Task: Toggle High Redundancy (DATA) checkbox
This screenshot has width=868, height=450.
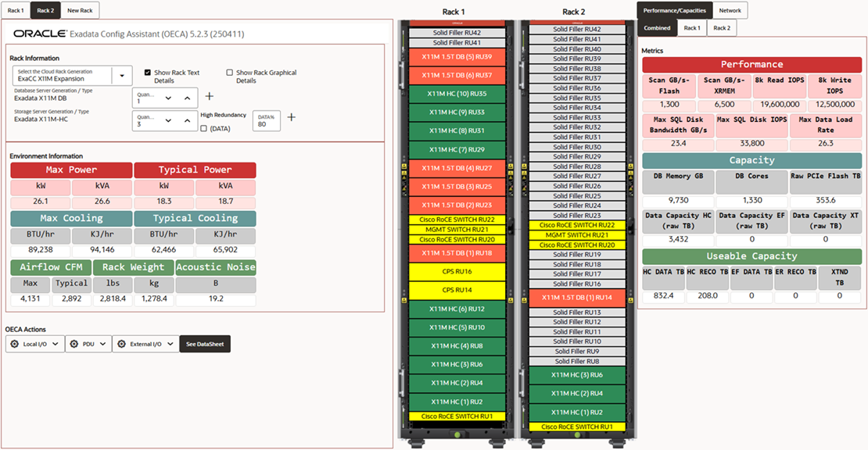Action: pyautogui.click(x=204, y=128)
